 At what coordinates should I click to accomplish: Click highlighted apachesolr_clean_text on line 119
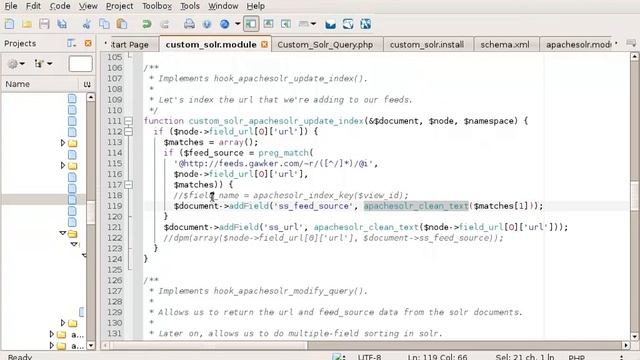[416, 206]
